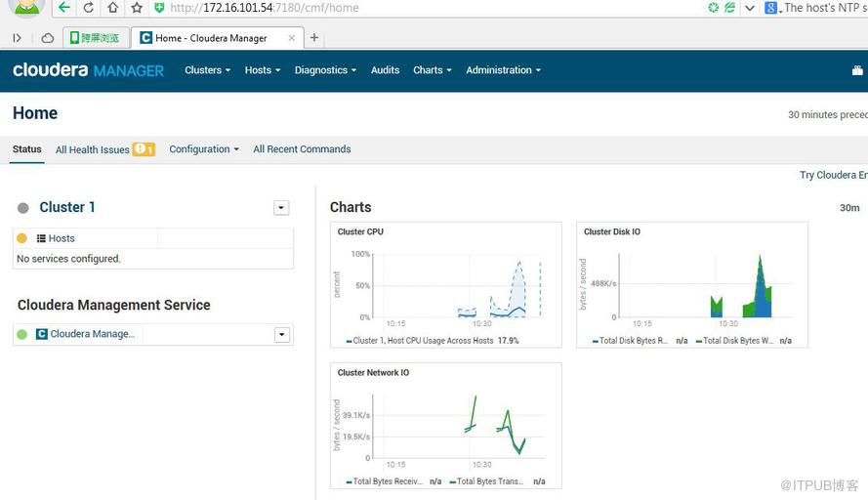Click the yellow Hosts health indicator

click(22, 238)
